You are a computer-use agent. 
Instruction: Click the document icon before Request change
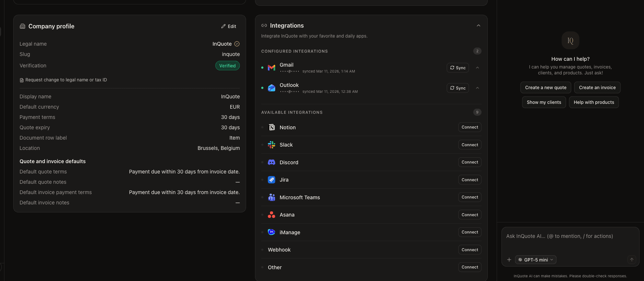pyautogui.click(x=22, y=80)
